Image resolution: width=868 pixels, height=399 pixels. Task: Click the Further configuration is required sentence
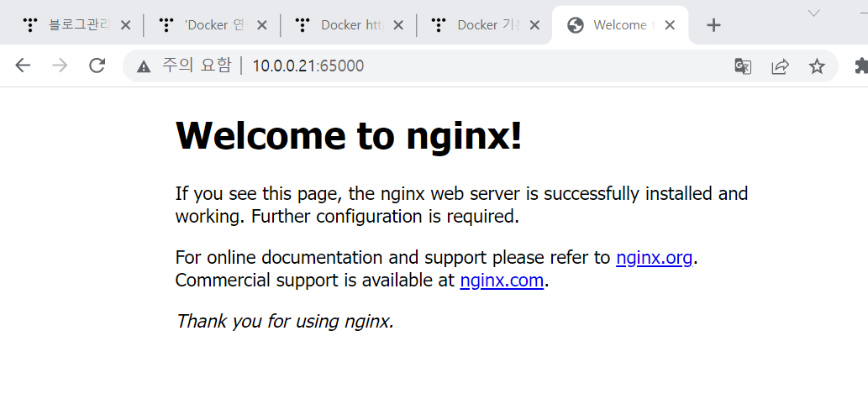pyautogui.click(x=386, y=217)
